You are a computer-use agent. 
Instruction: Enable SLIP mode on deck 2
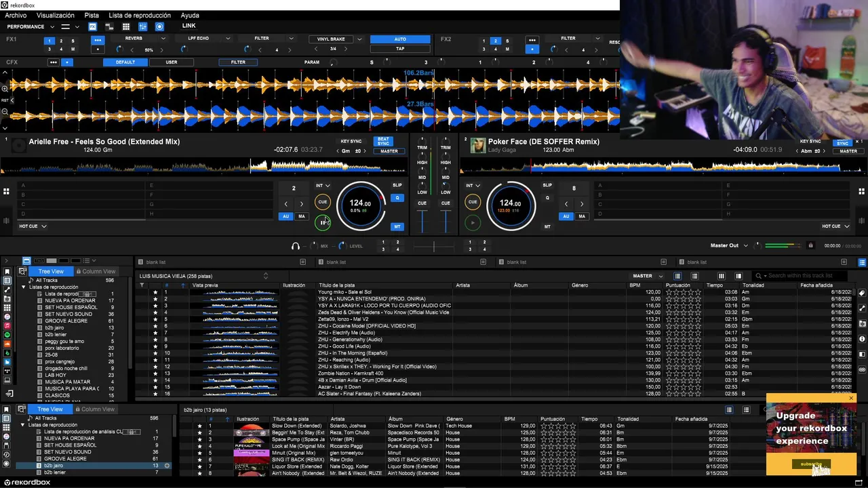547,185
